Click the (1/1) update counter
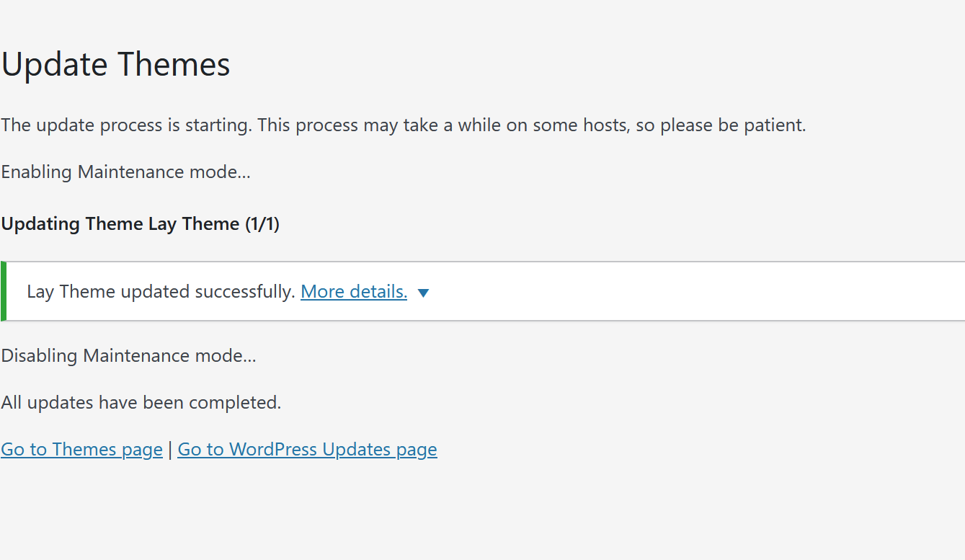The image size is (965, 560). [x=262, y=224]
